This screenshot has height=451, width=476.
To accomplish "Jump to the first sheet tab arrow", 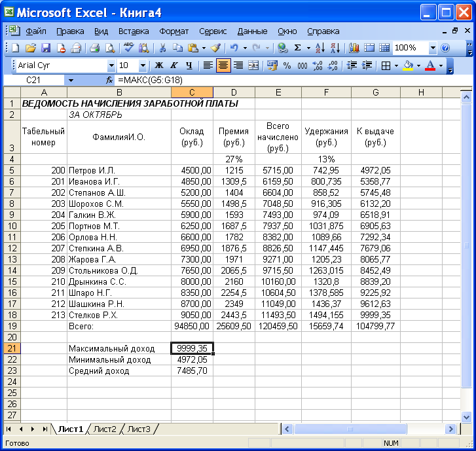I will [9, 429].
